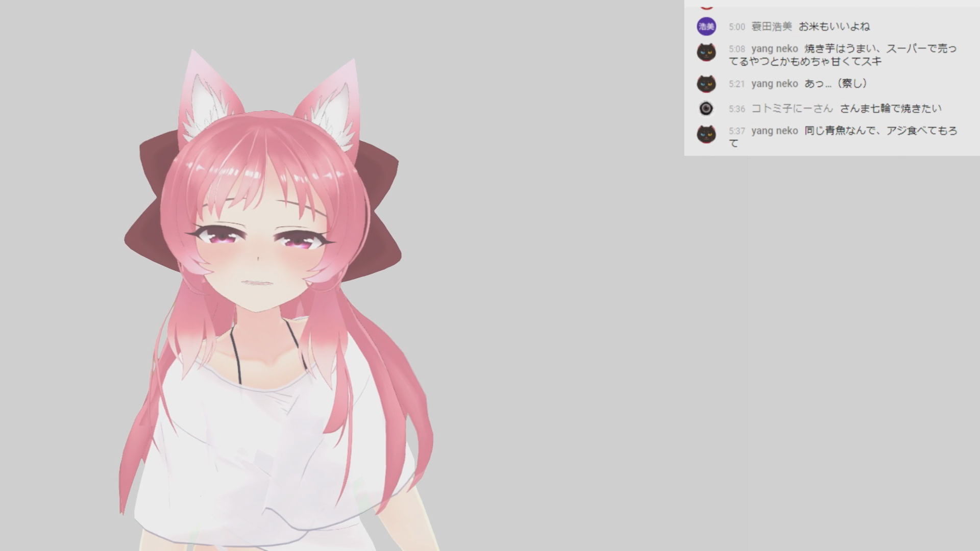
Task: Click the 5:00 chat timestamp
Action: tap(737, 27)
